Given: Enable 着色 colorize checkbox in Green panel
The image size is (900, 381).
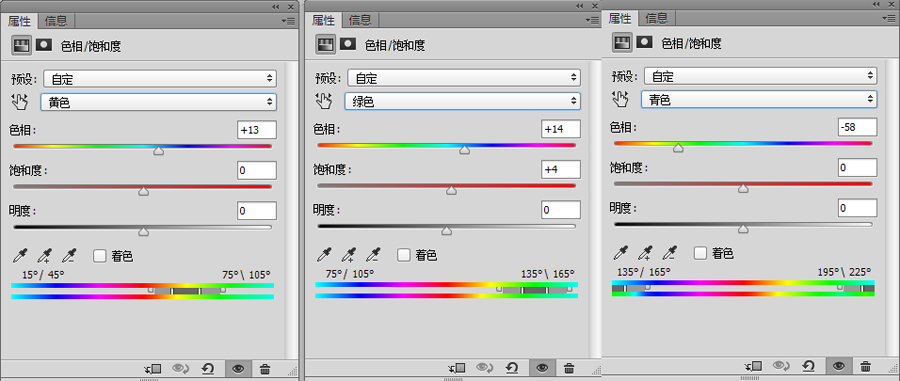Looking at the screenshot, I should click(404, 254).
